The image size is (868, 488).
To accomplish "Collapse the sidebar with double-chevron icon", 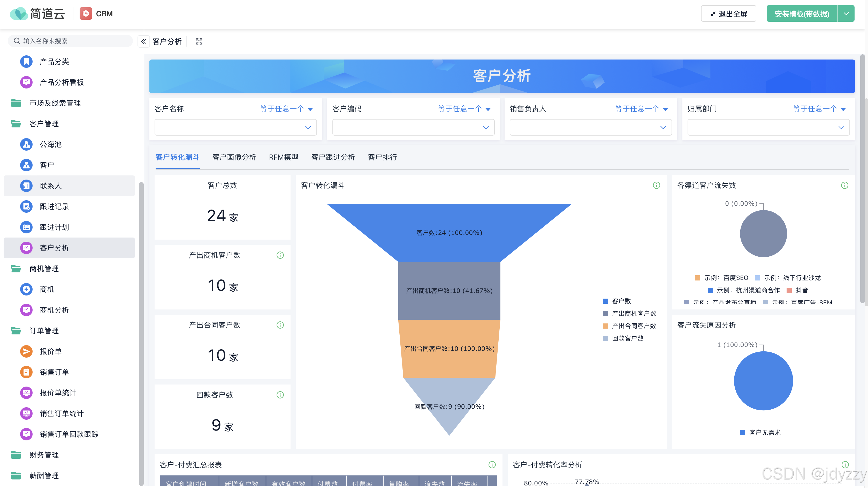I will click(143, 41).
